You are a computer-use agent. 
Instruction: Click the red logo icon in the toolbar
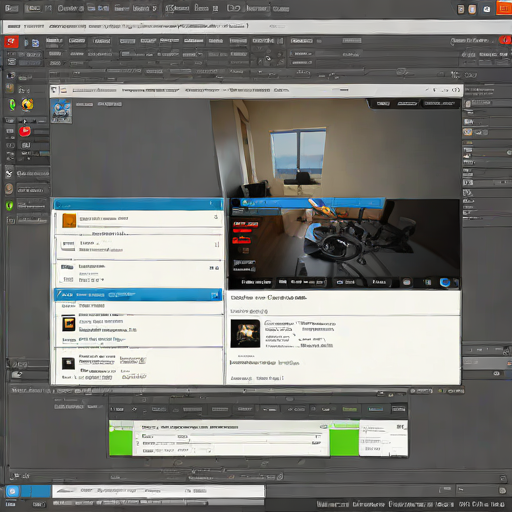point(11,42)
